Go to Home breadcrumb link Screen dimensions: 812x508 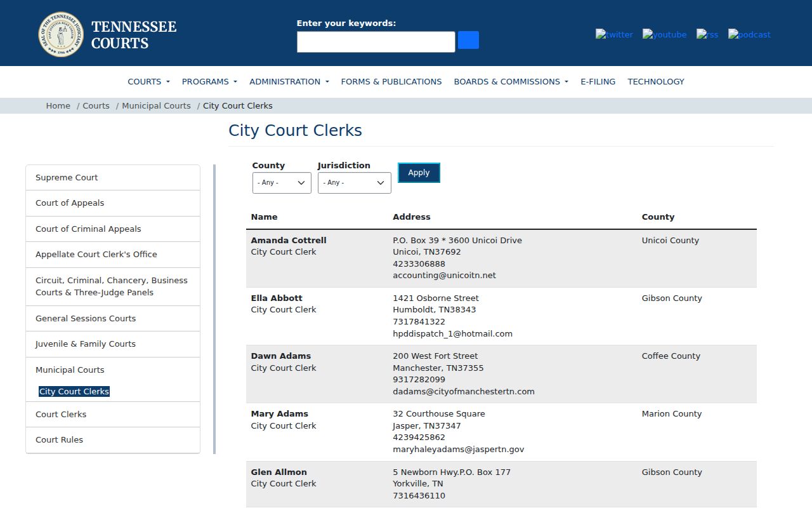click(58, 105)
